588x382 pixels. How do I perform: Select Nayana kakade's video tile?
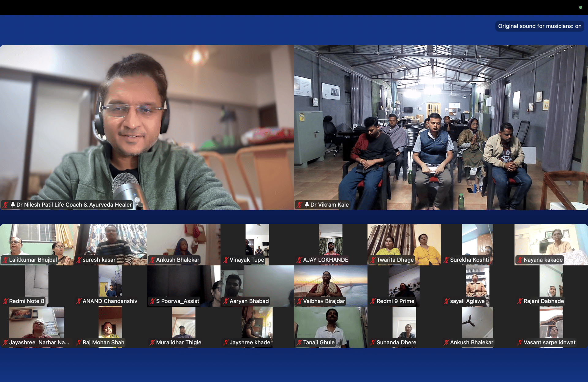(x=551, y=242)
